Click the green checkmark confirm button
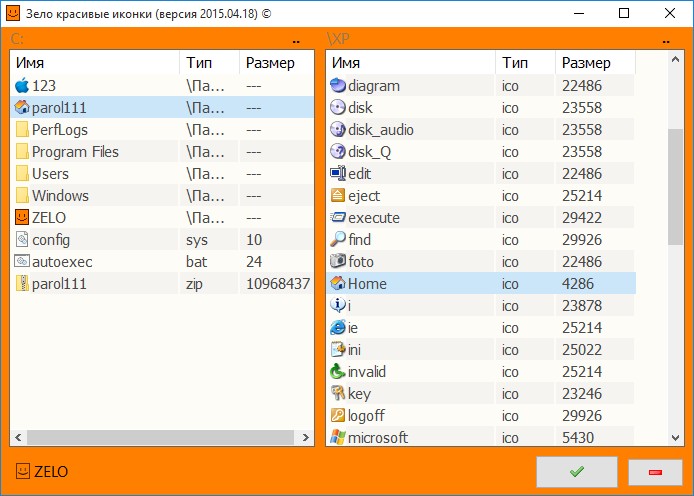694x496 pixels. (x=577, y=472)
